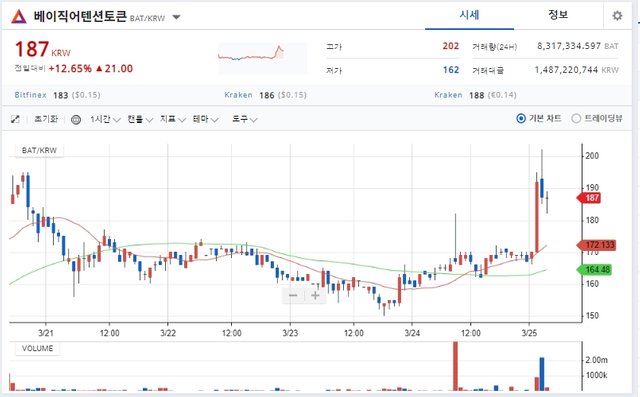This screenshot has height=397, width=640.
Task: Click the green 164.48 moving average tag
Action: 594,270
